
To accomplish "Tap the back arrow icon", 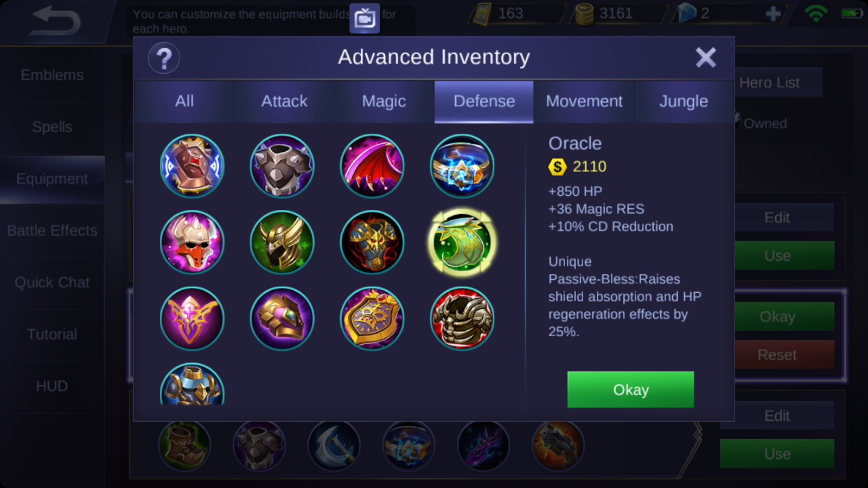I will (x=55, y=21).
